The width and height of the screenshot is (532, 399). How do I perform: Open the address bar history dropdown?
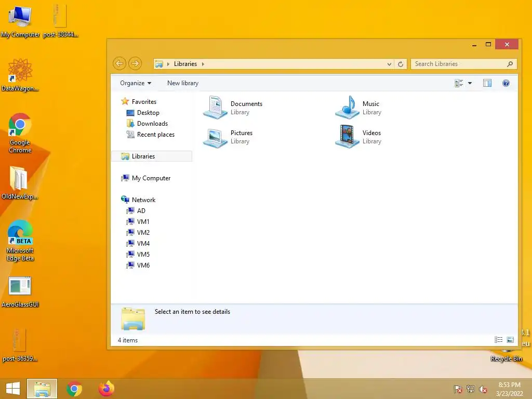coord(389,64)
